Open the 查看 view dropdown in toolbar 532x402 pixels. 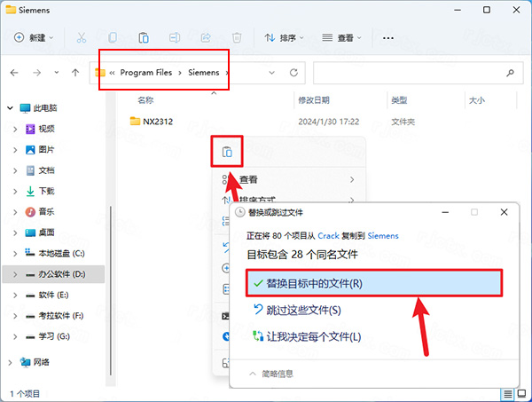click(341, 37)
